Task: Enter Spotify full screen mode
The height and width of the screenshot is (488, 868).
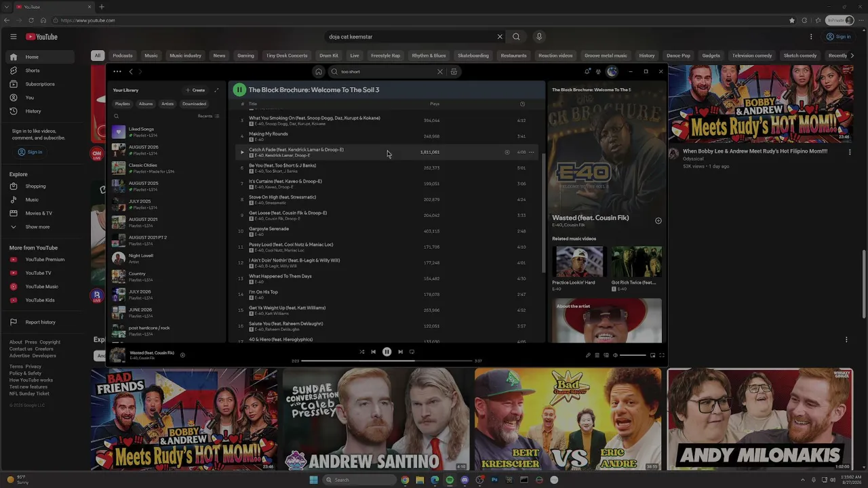Action: (x=662, y=355)
